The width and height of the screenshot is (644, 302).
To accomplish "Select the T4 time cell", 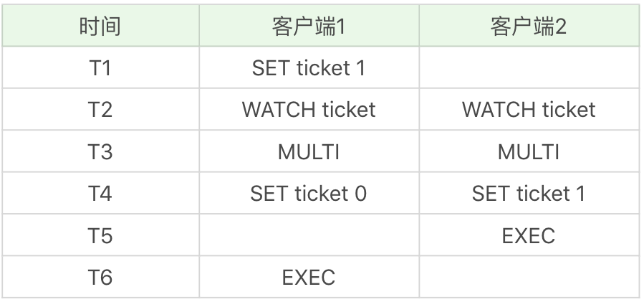I will point(100,194).
